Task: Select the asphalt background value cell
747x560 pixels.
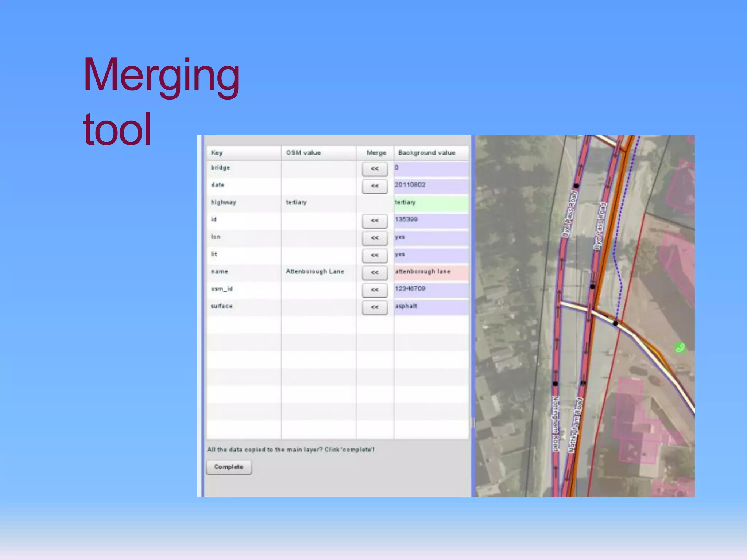Action: [x=431, y=307]
